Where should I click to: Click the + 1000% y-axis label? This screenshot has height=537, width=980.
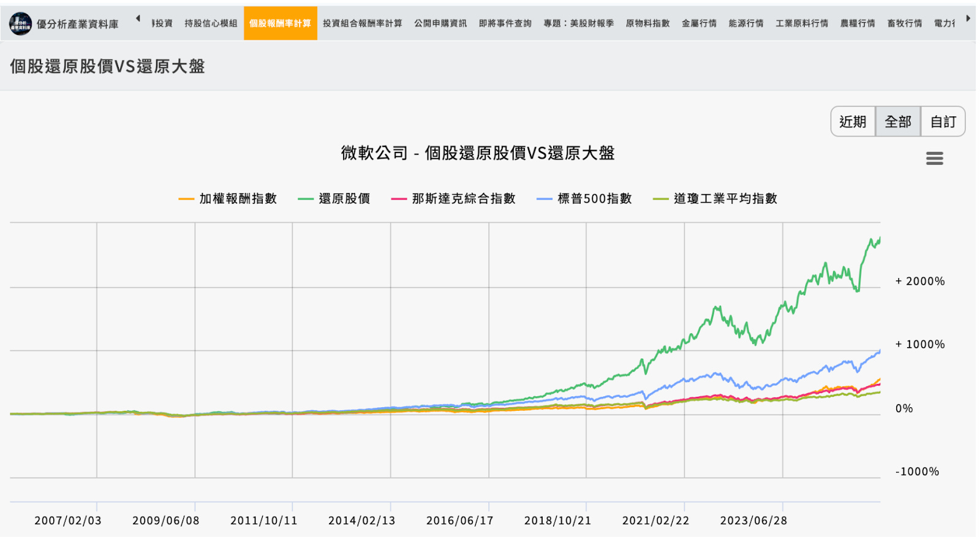(920, 344)
